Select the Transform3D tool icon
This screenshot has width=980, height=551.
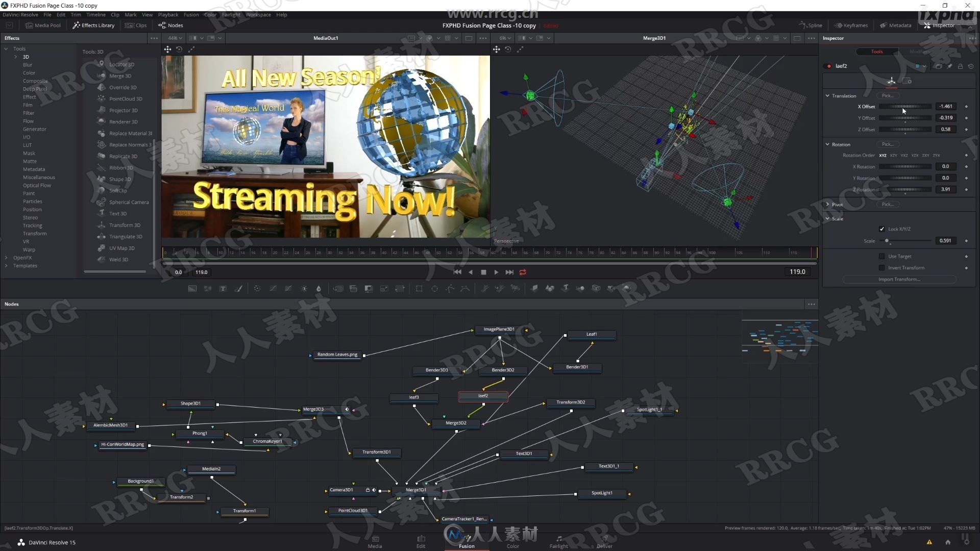click(x=101, y=224)
